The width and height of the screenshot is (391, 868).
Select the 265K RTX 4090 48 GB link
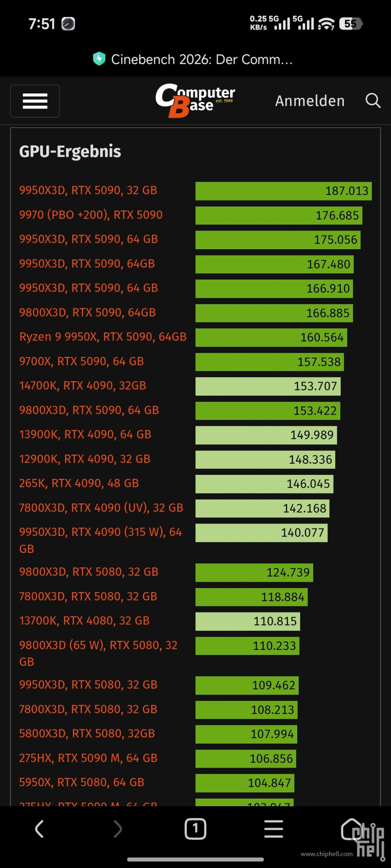tap(79, 483)
